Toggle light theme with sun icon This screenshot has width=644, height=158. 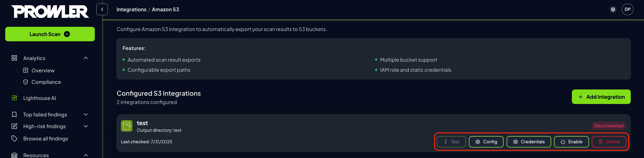613,9
